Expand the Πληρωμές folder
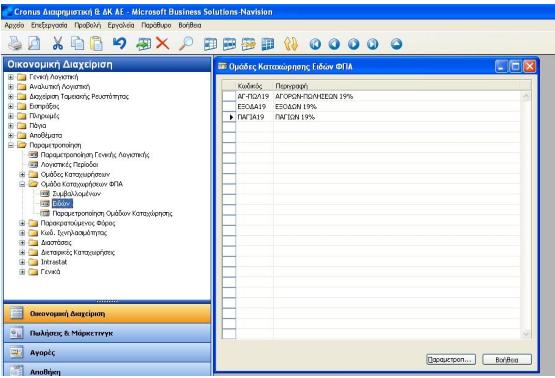The height and width of the screenshot is (378, 555). (11, 116)
